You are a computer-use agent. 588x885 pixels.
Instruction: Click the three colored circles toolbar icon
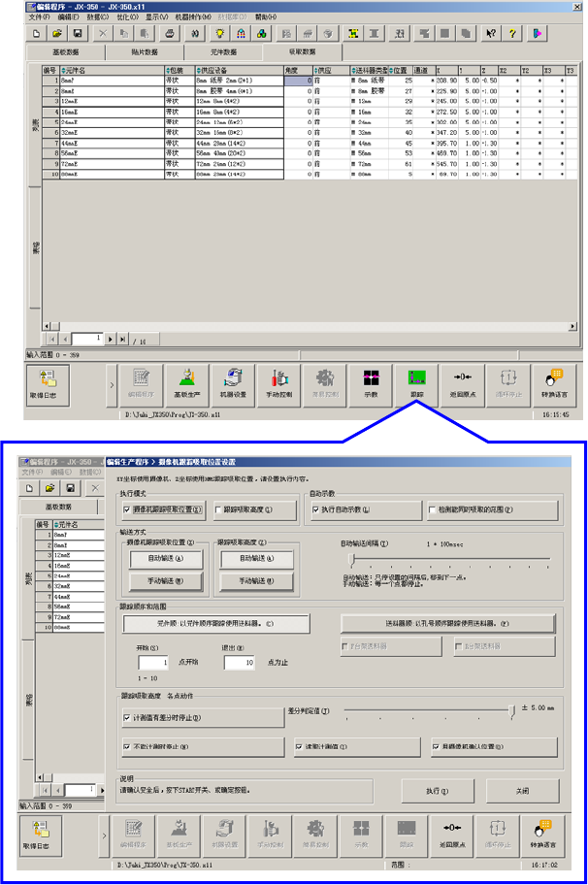click(262, 34)
